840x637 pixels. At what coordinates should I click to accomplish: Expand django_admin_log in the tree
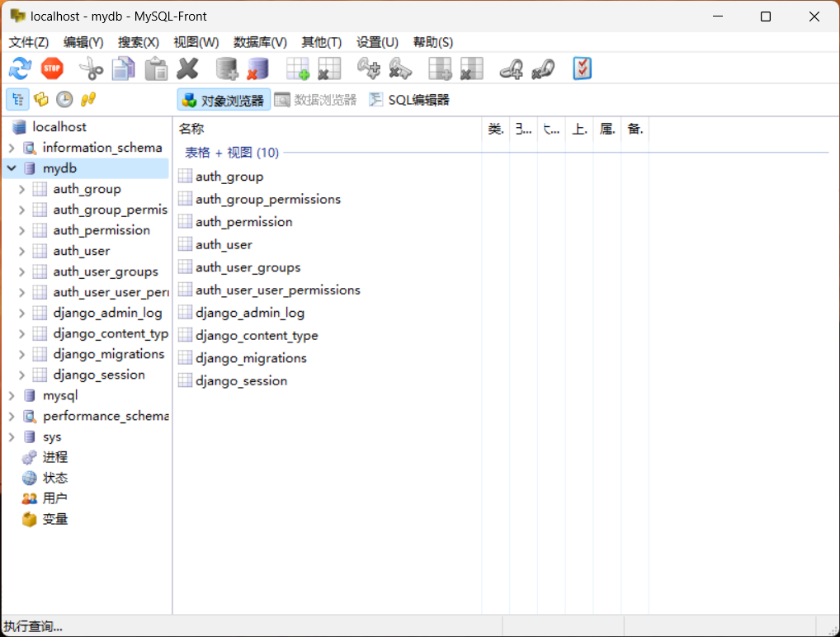point(21,313)
